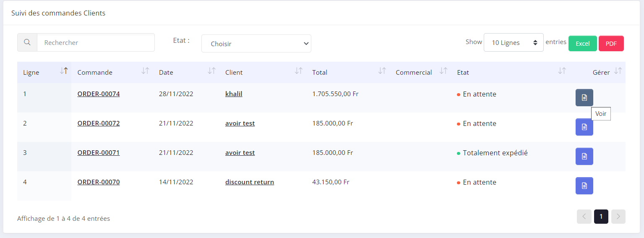The width and height of the screenshot is (644, 238).
Task: Sort table by Ligne column arrows
Action: pyautogui.click(x=64, y=71)
